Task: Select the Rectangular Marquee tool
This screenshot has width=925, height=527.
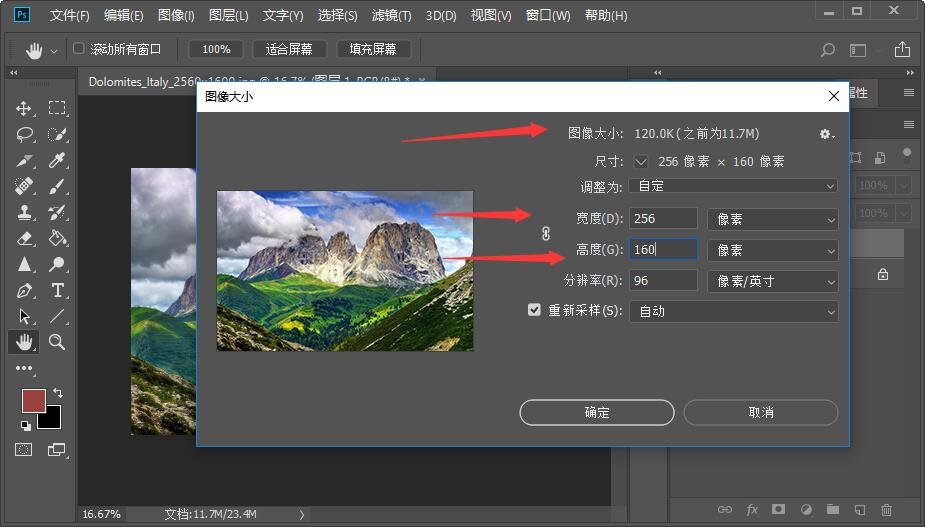Action: (57, 107)
